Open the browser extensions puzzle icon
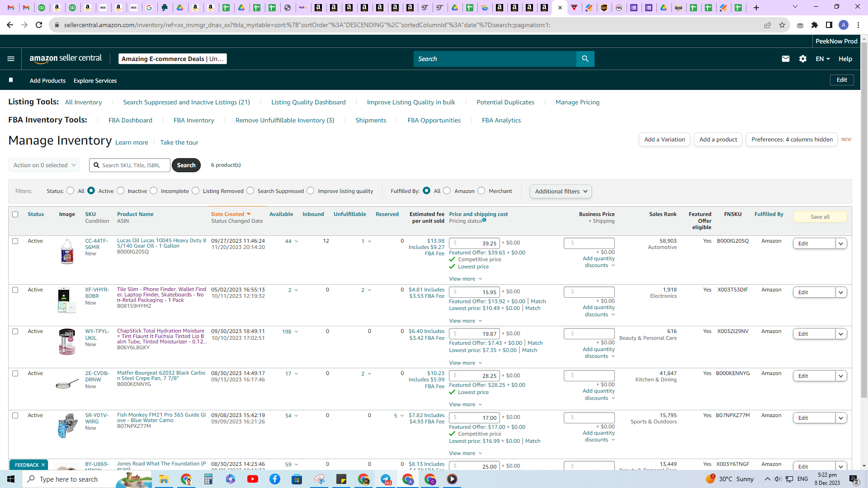 tap(815, 25)
